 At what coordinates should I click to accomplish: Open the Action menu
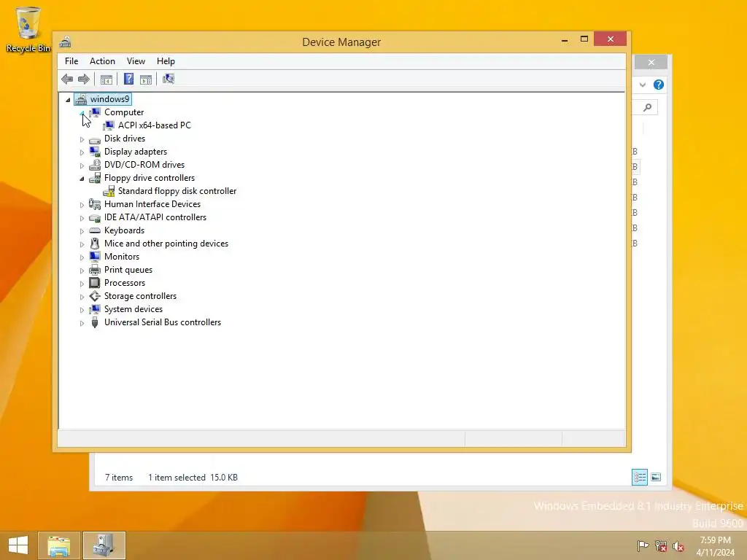pyautogui.click(x=102, y=61)
